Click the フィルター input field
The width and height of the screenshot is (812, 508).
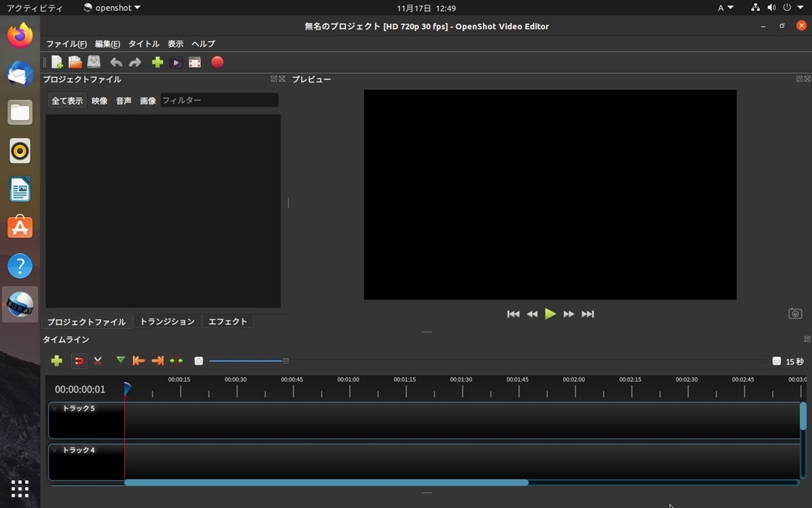219,100
